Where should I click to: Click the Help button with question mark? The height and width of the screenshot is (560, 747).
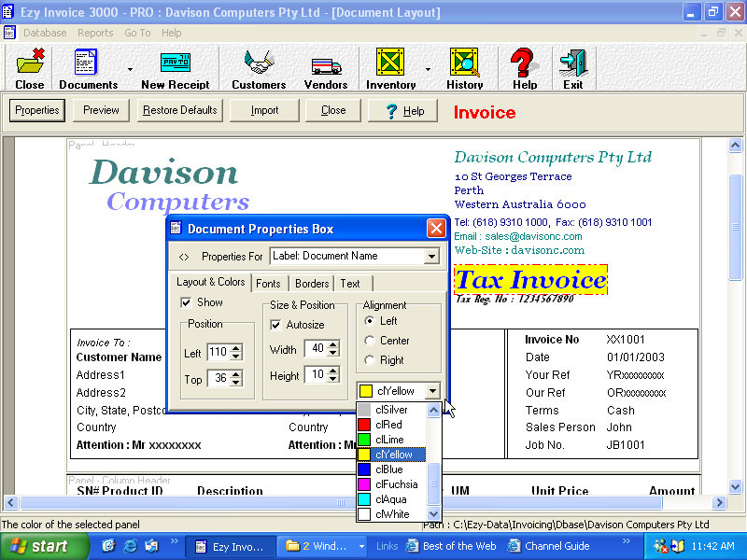[x=403, y=110]
